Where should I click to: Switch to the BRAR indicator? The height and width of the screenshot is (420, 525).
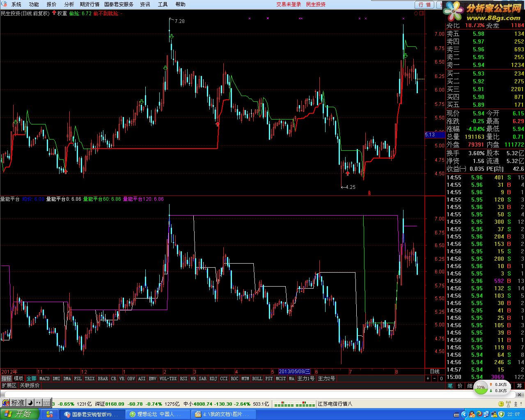pos(103,379)
